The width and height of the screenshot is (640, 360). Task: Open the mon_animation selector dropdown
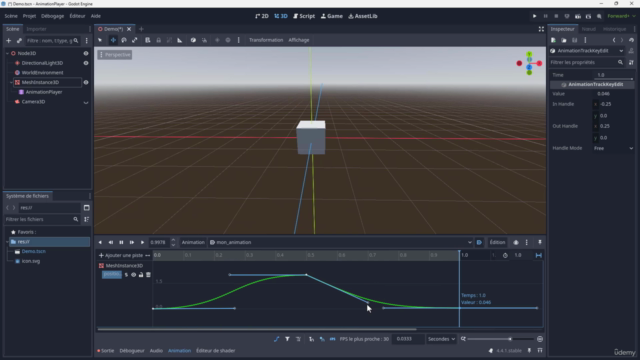[x=341, y=242]
